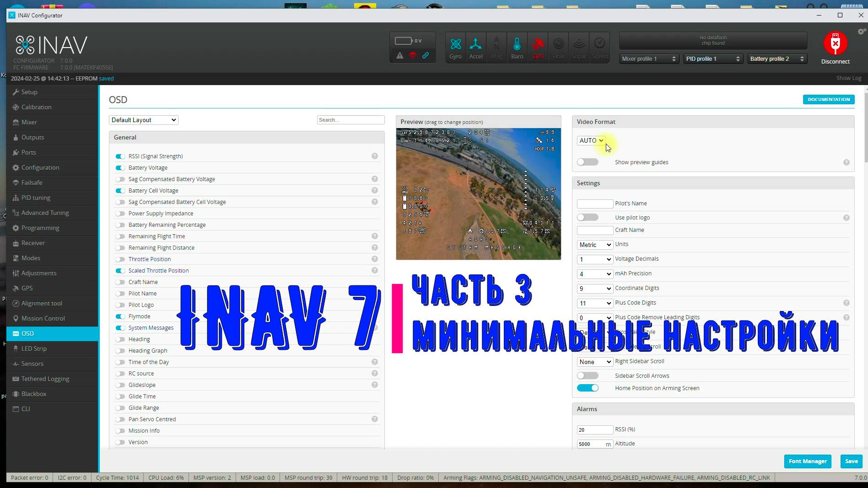Open the Mission Control tab
The width and height of the screenshot is (868, 488).
[52, 318]
